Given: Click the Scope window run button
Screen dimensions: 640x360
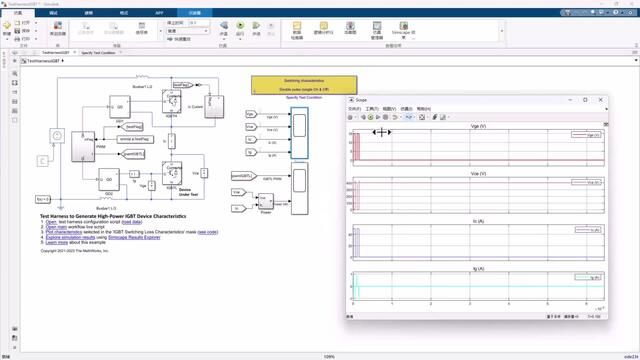Looking at the screenshot, I should click(370, 117).
